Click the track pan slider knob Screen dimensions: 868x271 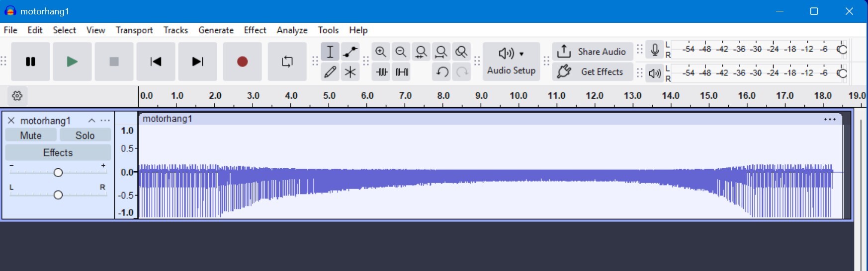(58, 195)
